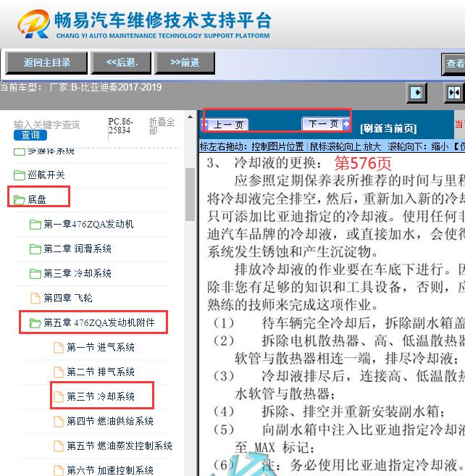Image resolution: width=465 pixels, height=476 pixels.
Task: Click the PC:86-25834 text
Action: coord(120,126)
